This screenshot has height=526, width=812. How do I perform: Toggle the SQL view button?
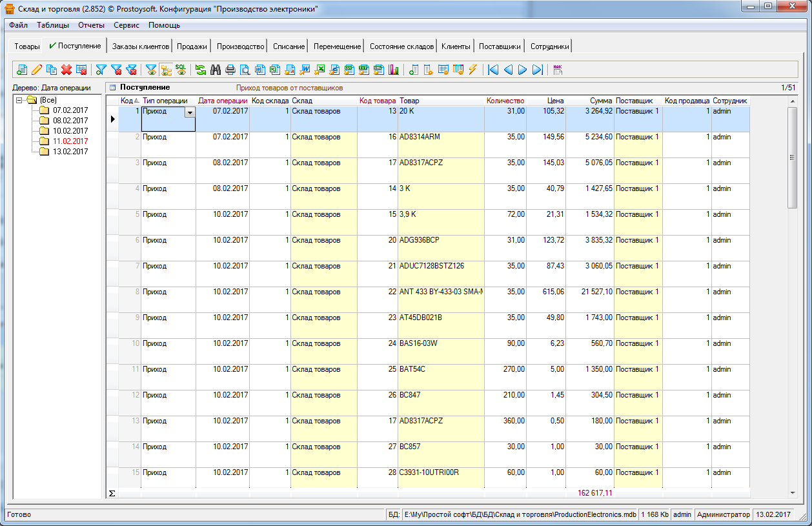tap(181, 70)
